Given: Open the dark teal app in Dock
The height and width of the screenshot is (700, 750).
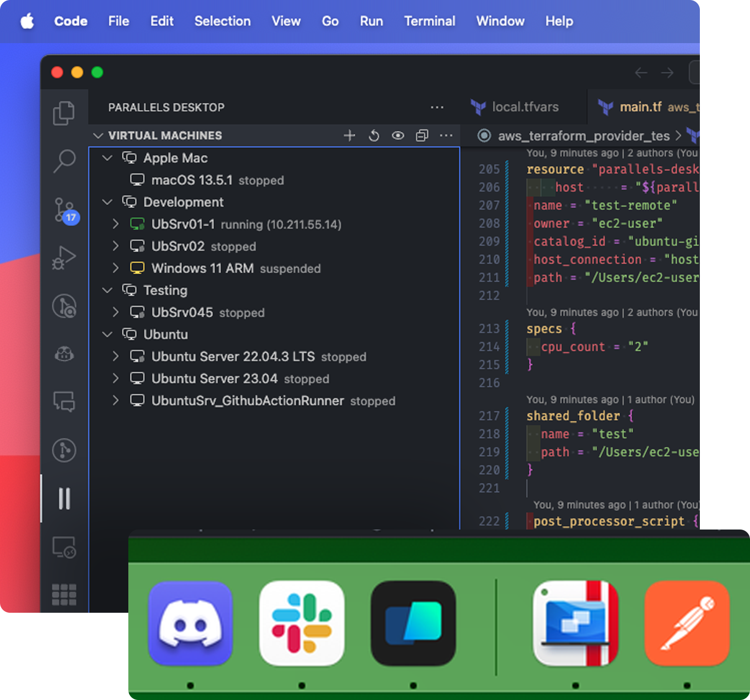Looking at the screenshot, I should [x=413, y=623].
